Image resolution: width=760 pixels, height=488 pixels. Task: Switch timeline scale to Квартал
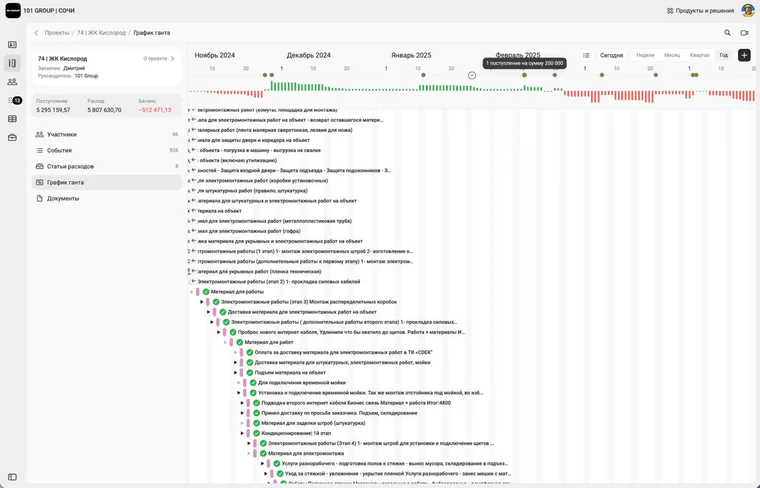tap(699, 55)
